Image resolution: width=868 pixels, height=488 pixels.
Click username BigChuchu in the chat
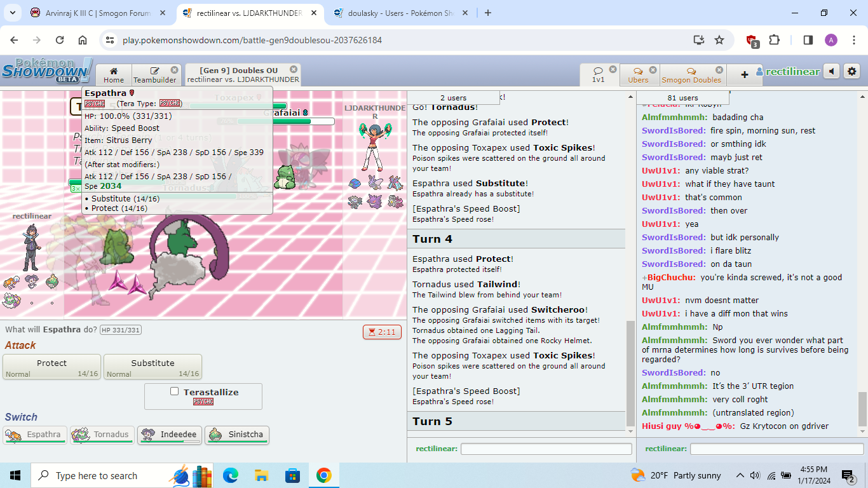click(x=670, y=278)
